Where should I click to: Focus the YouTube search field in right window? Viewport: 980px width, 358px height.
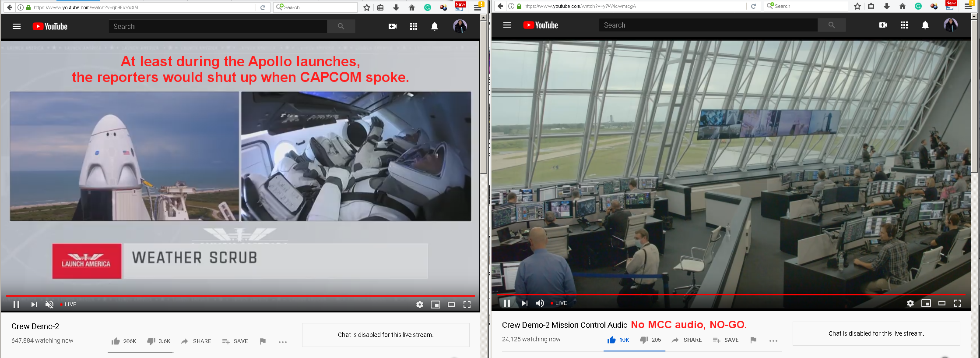point(708,25)
